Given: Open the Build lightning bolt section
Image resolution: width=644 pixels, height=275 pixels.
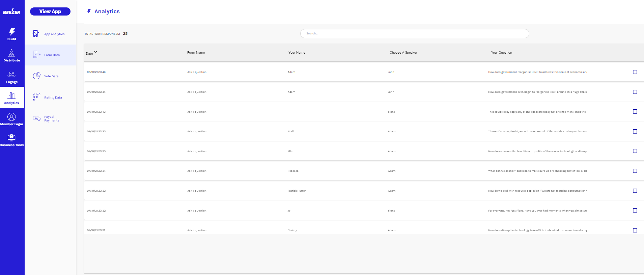Looking at the screenshot, I should [12, 32].
